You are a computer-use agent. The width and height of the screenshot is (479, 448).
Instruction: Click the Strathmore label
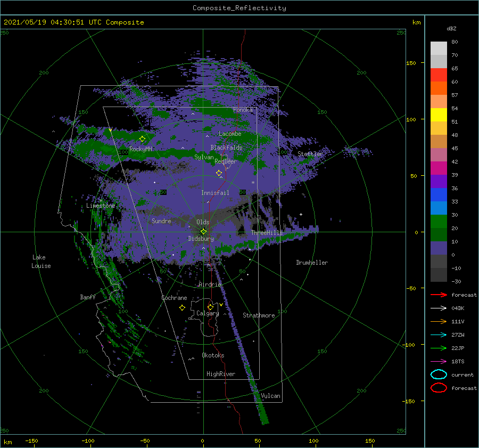point(259,315)
